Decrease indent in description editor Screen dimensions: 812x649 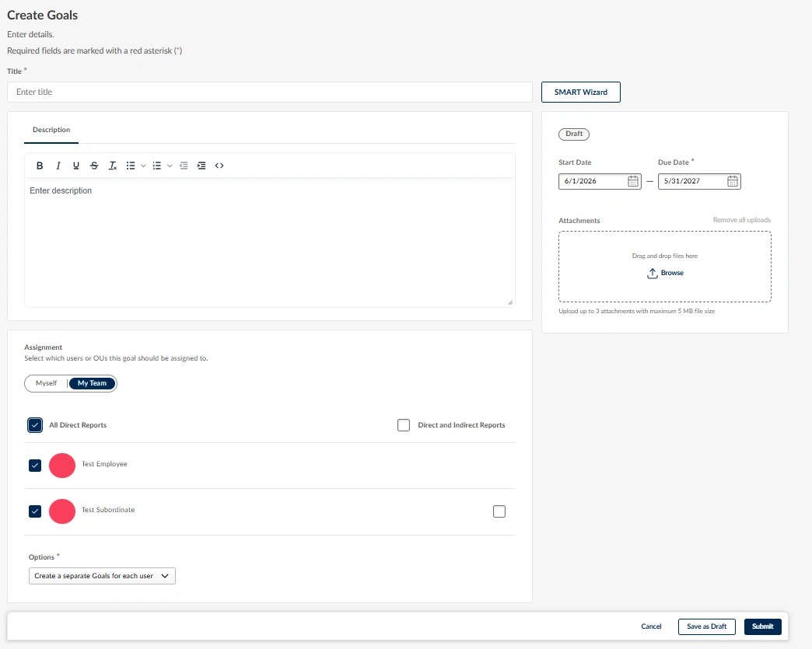[x=184, y=166]
